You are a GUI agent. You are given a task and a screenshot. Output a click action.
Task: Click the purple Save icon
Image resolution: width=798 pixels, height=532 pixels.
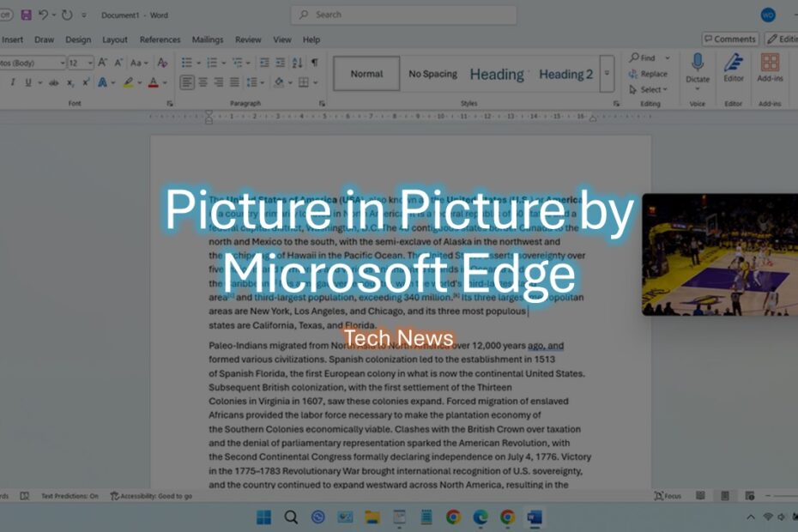(26, 15)
